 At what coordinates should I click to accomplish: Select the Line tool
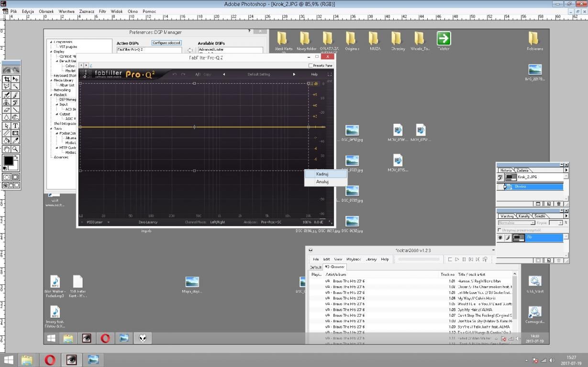click(x=15, y=110)
